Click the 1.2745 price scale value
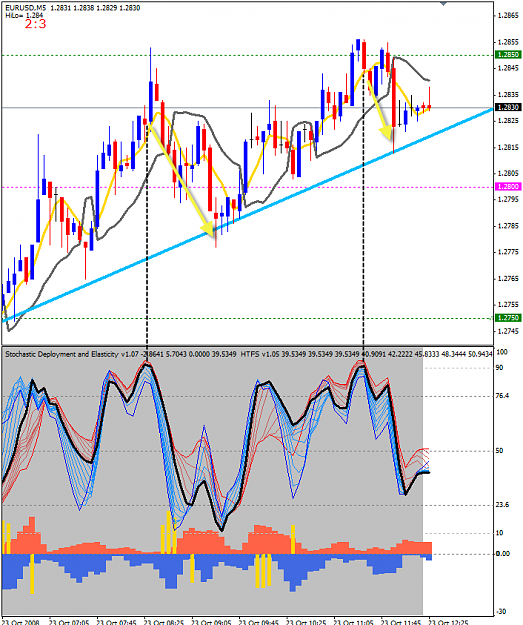 click(509, 331)
